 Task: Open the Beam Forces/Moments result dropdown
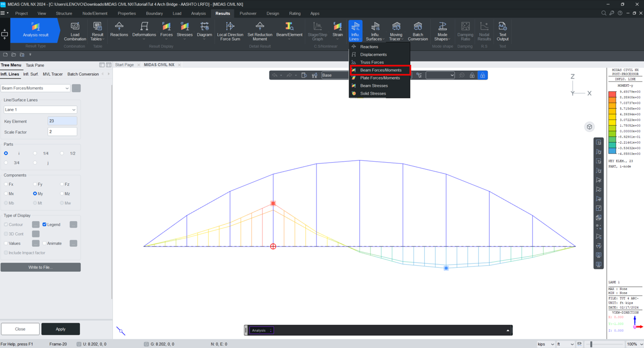[35, 88]
